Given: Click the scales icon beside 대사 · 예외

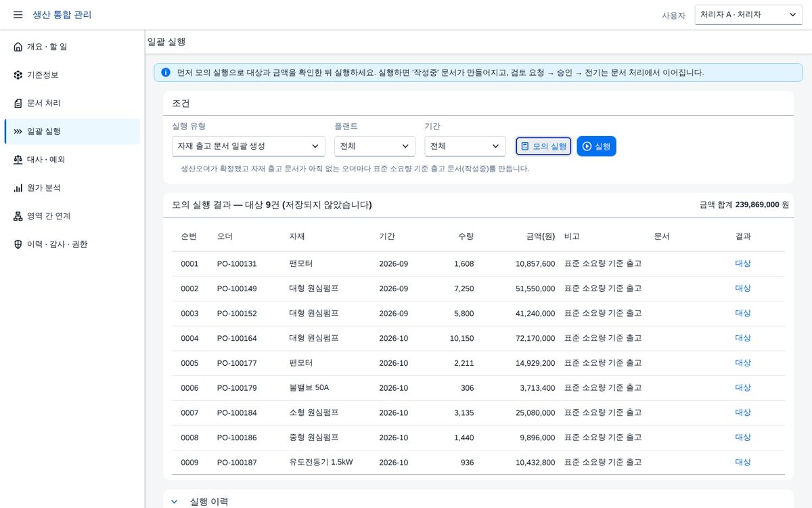Looking at the screenshot, I should (x=18, y=160).
